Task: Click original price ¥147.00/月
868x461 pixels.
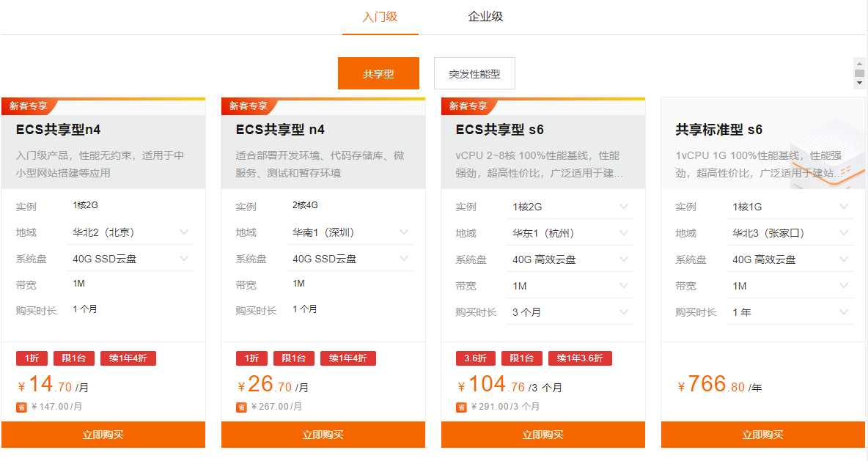Action: (x=57, y=407)
